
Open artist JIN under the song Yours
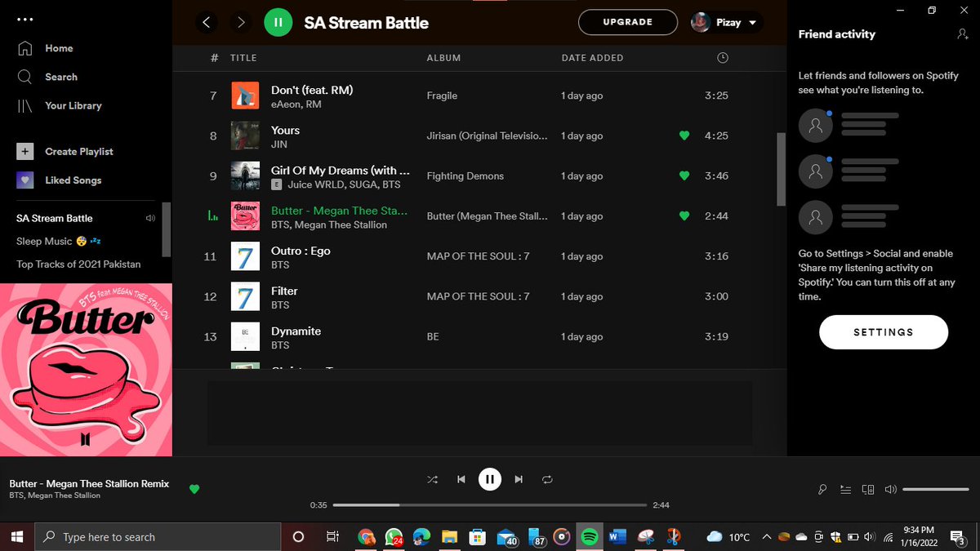279,144
